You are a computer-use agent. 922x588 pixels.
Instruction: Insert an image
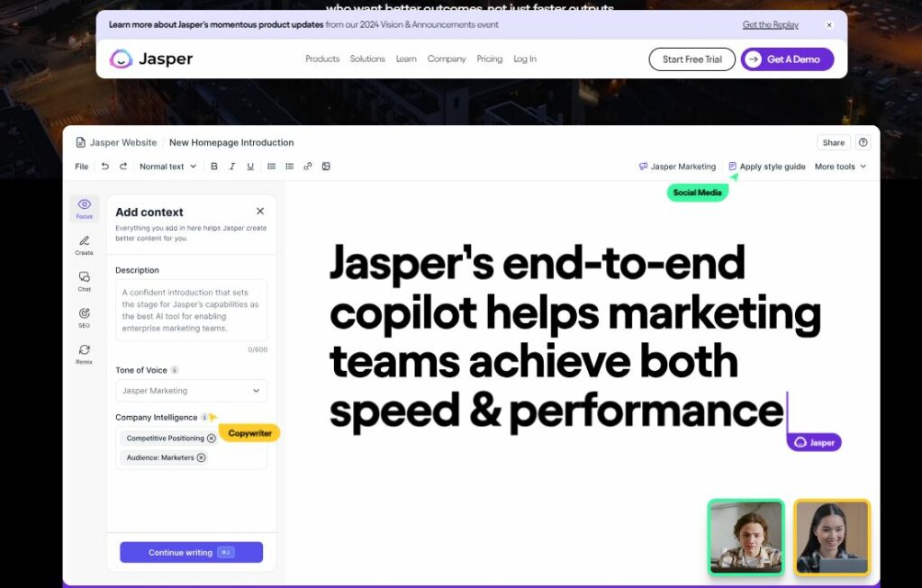pos(326,167)
